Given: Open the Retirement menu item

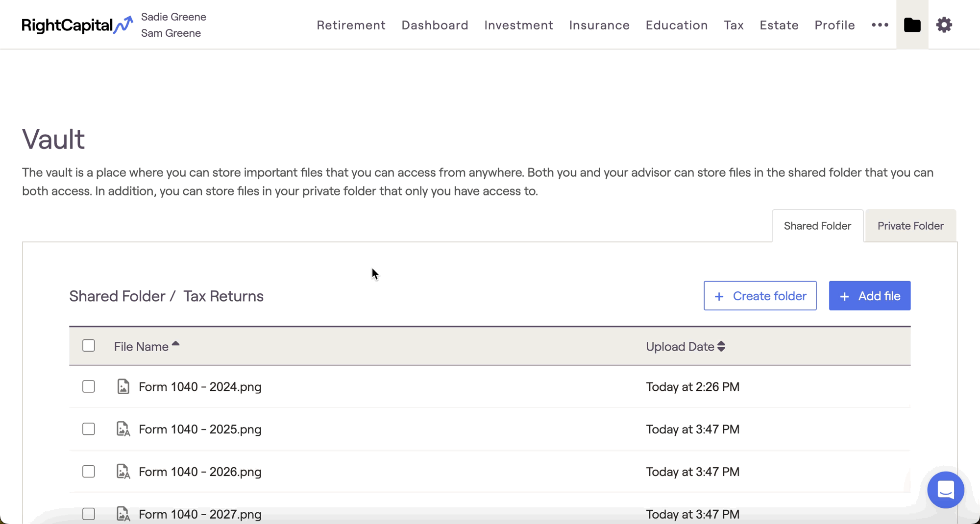Looking at the screenshot, I should tap(351, 25).
